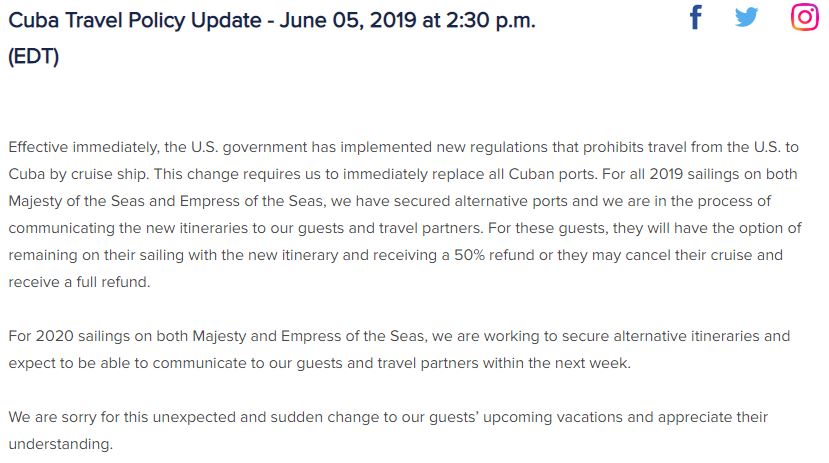Click the (EDT) text under the heading
Image resolution: width=829 pixels, height=463 pixels.
33,56
